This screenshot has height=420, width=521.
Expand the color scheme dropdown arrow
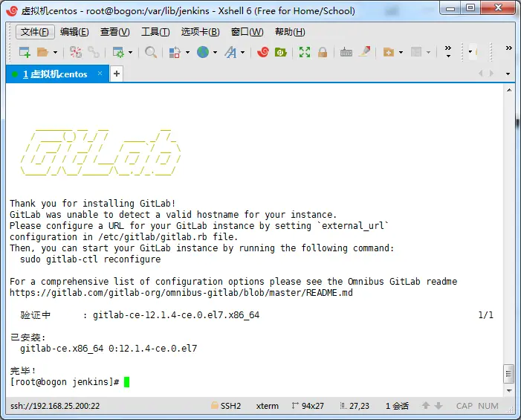point(187,53)
